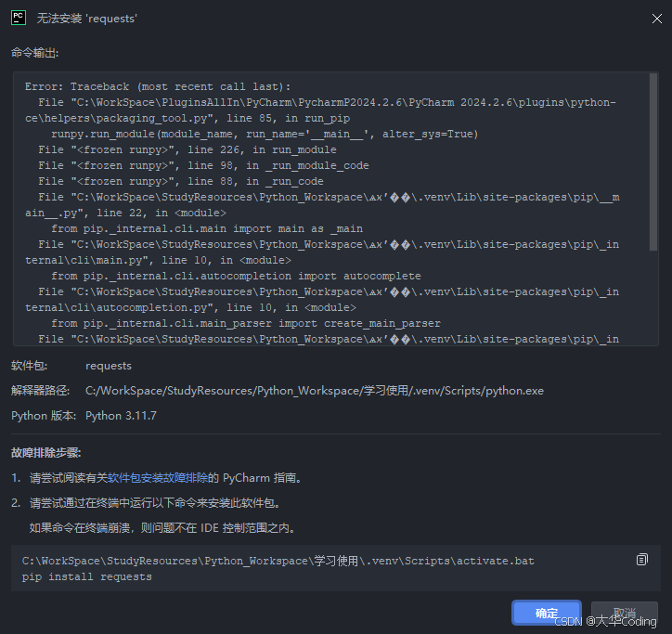Click troubleshooting step 2 about running in terminal
Image resolution: width=672 pixels, height=634 pixels.
point(155,502)
